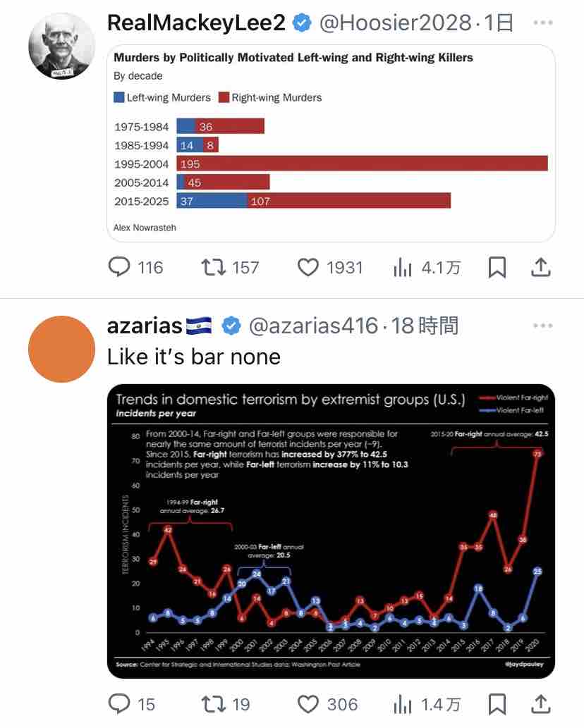
Task: Open more options menu on azarias's post
Action: pos(542,326)
